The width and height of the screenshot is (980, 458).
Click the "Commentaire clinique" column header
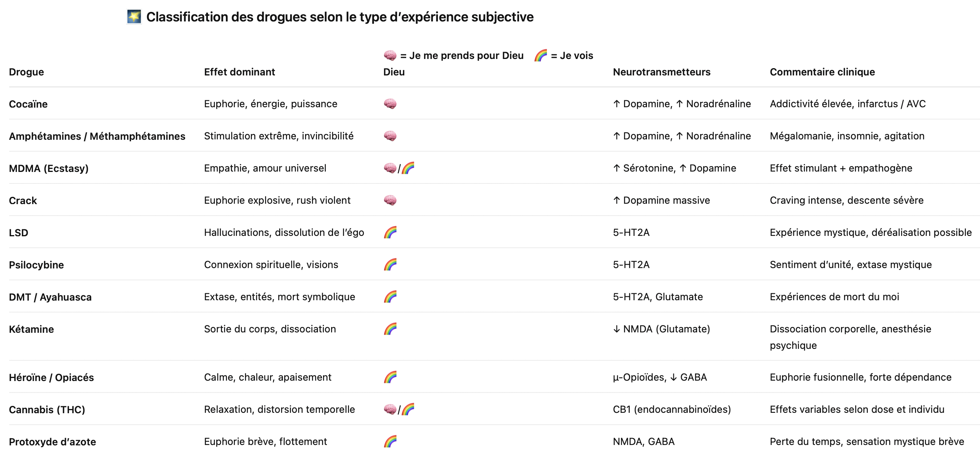pyautogui.click(x=822, y=72)
